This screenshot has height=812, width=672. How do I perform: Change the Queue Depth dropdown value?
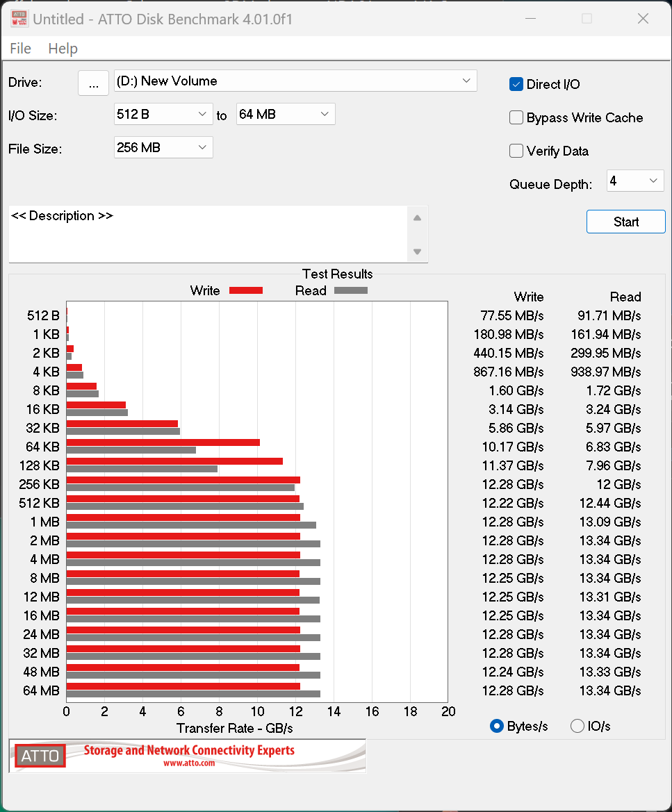(635, 181)
